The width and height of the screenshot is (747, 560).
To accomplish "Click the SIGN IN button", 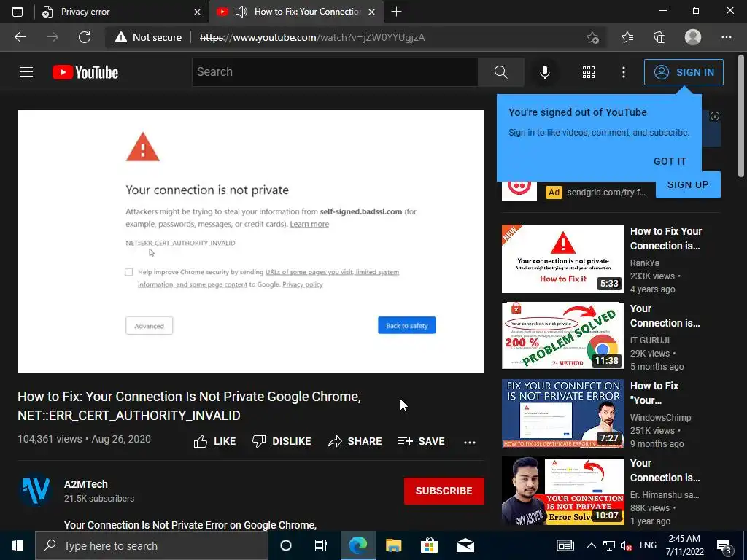I will point(684,72).
